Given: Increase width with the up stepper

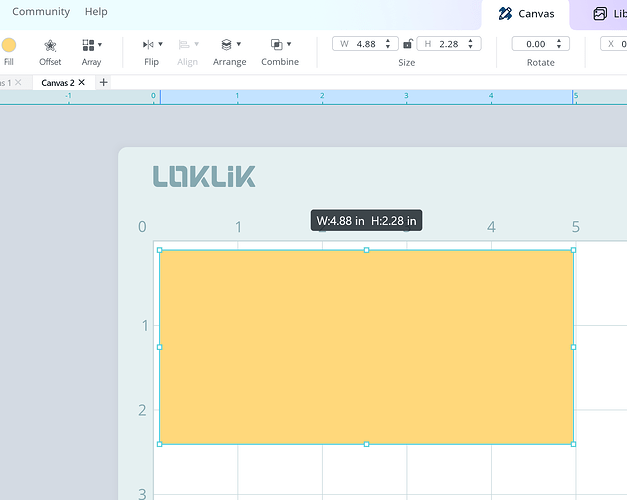Looking at the screenshot, I should point(387,41).
